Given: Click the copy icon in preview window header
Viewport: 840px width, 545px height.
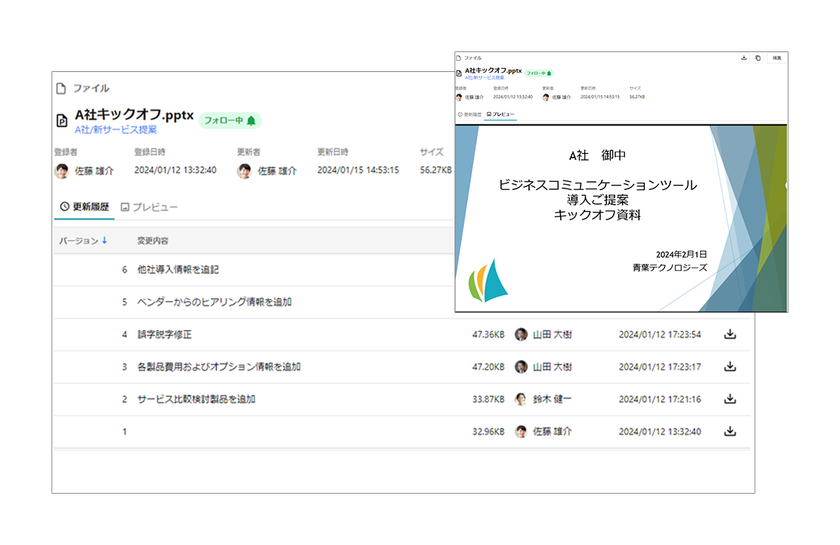Looking at the screenshot, I should (758, 58).
